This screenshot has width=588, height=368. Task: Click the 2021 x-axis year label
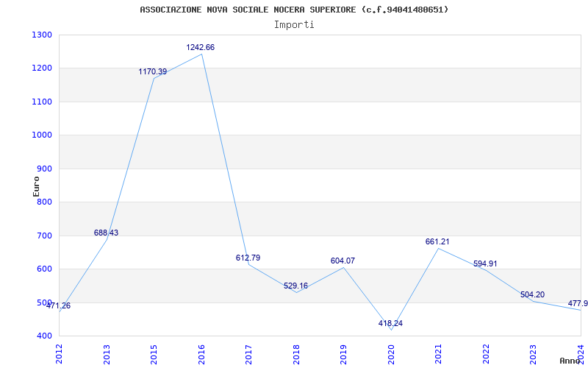tap(438, 354)
